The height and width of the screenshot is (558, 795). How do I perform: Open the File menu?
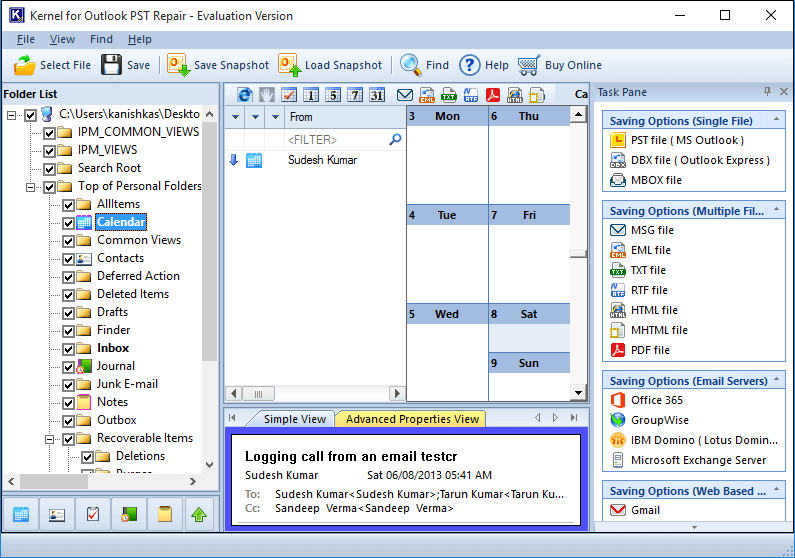pos(25,39)
